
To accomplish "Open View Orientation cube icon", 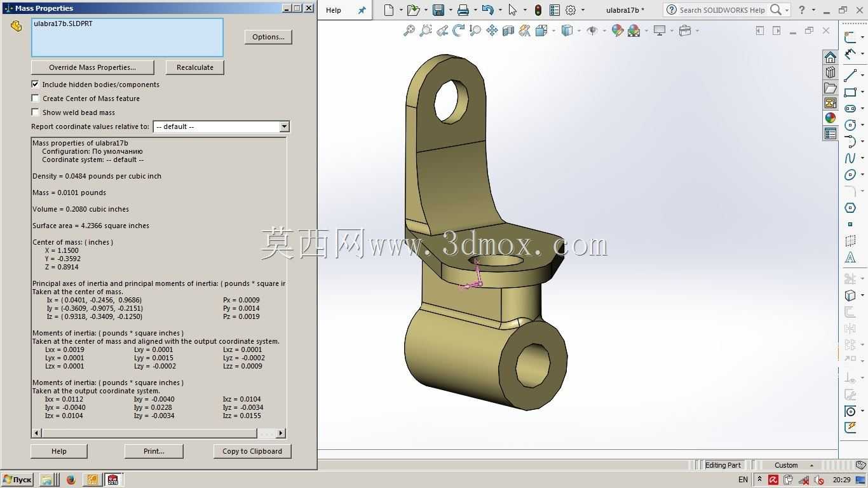I will (541, 30).
